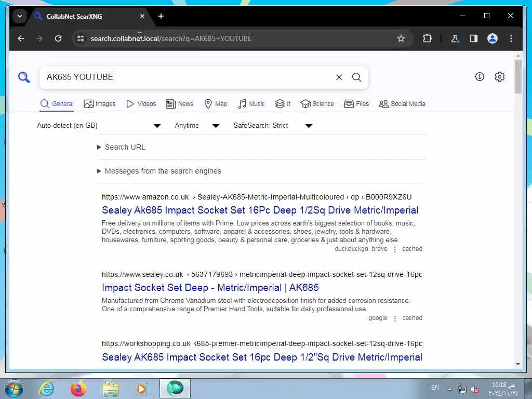Open Sealey Ak685 Impact Socket Set Amazon result
The height and width of the screenshot is (399, 532).
260,210
